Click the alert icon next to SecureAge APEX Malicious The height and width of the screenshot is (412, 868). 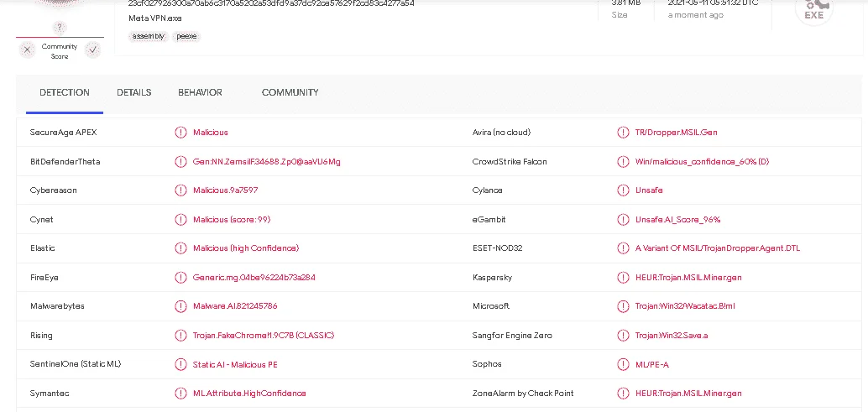point(180,133)
